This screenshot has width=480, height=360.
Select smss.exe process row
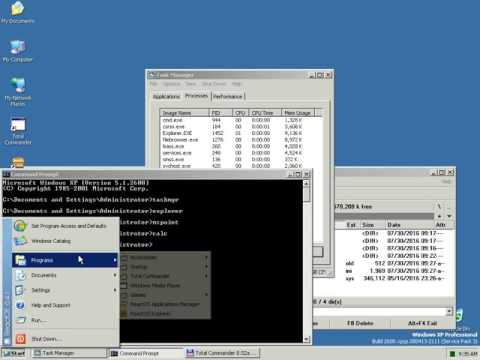[241, 160]
